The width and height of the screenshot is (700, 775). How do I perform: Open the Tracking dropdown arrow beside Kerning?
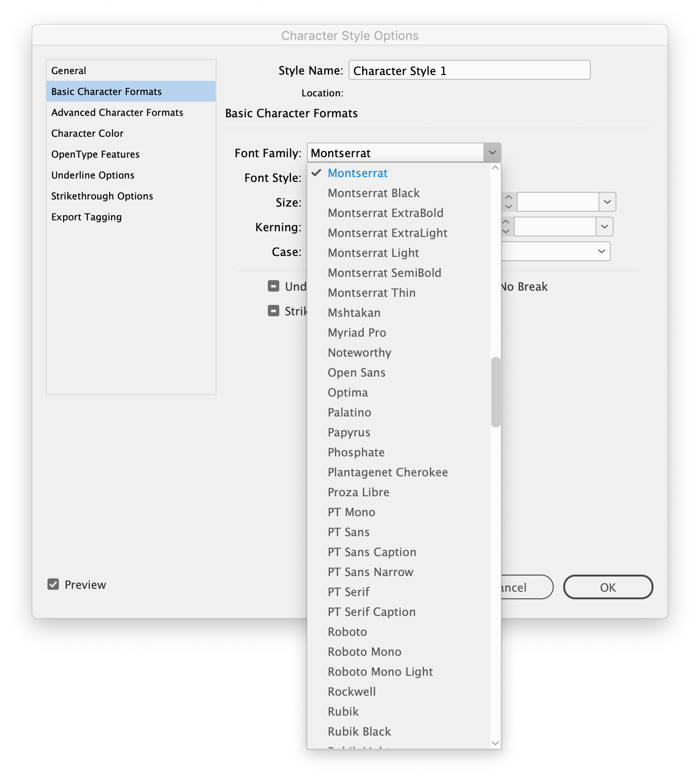(x=605, y=227)
